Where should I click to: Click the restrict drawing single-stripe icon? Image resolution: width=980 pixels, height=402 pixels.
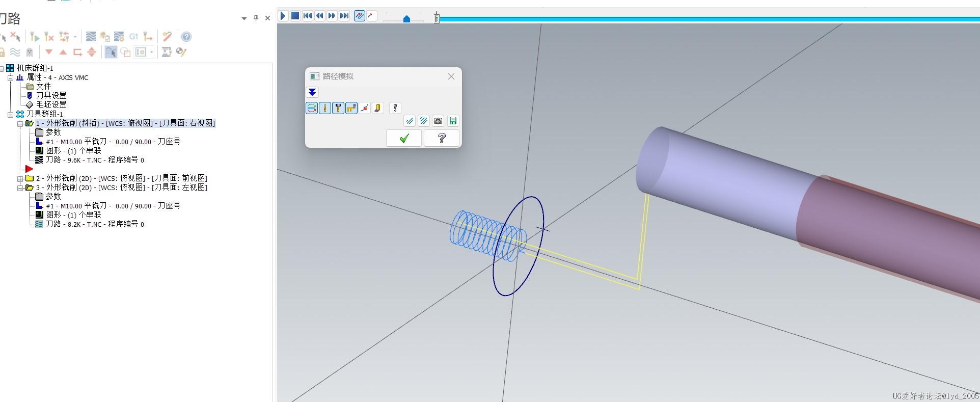pyautogui.click(x=410, y=121)
